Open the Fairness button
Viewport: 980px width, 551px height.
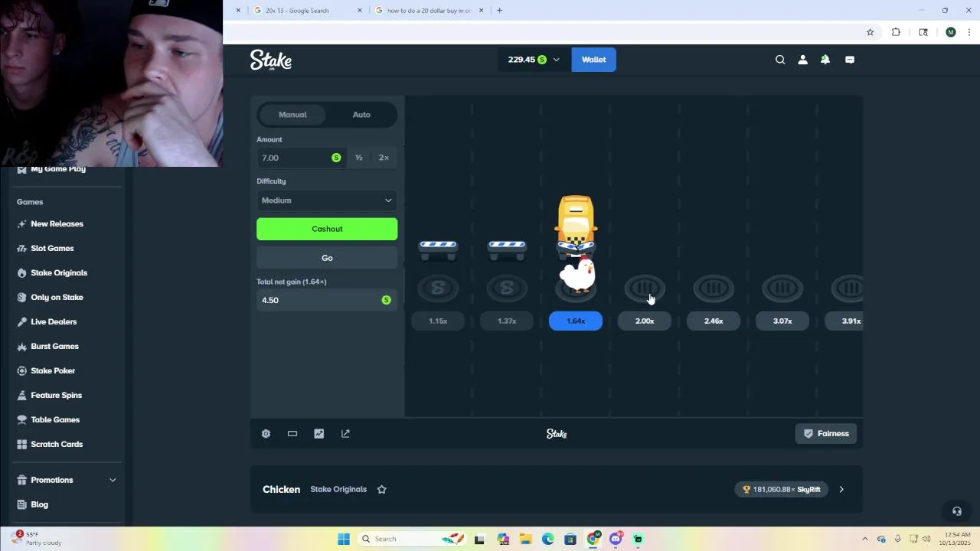825,434
